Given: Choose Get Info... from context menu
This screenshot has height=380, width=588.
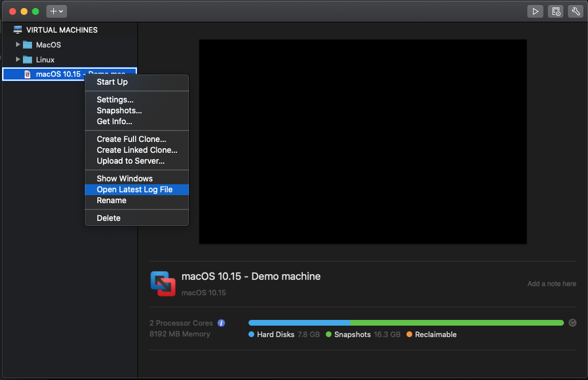Looking at the screenshot, I should coord(137,121).
